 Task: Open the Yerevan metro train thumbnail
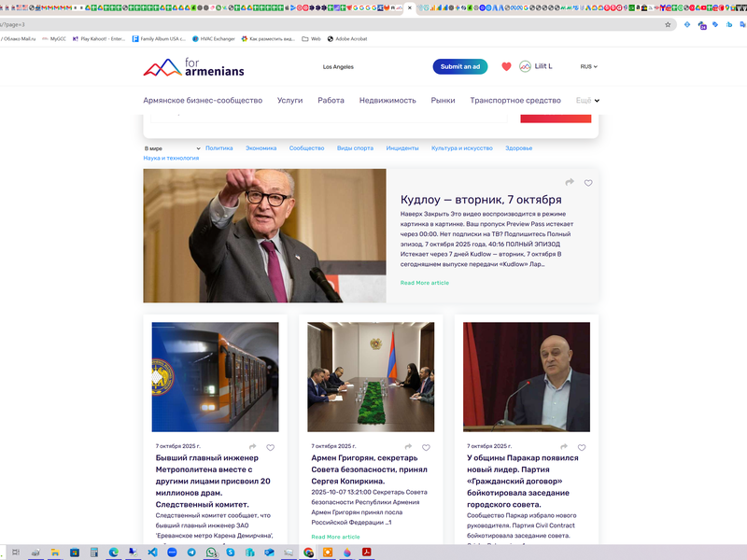(x=215, y=377)
